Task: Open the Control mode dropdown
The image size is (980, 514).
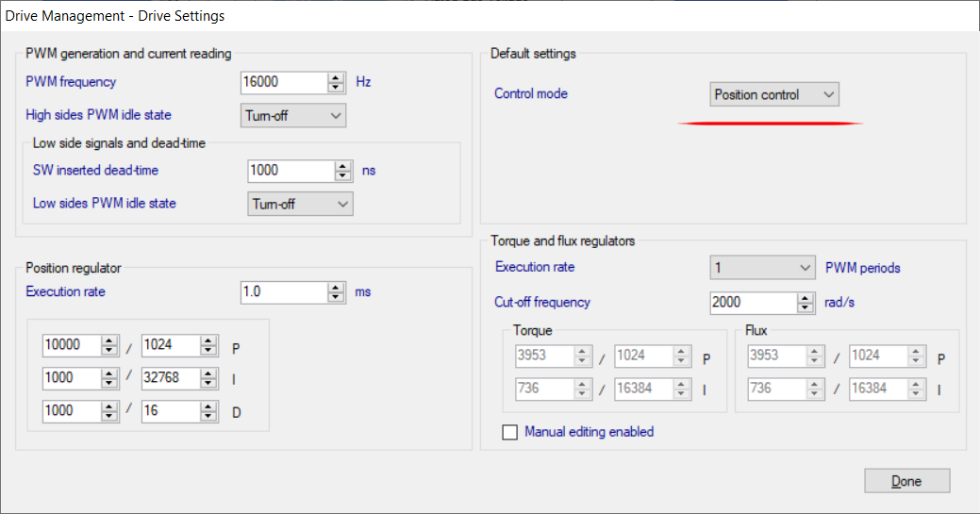Action: pos(773,94)
